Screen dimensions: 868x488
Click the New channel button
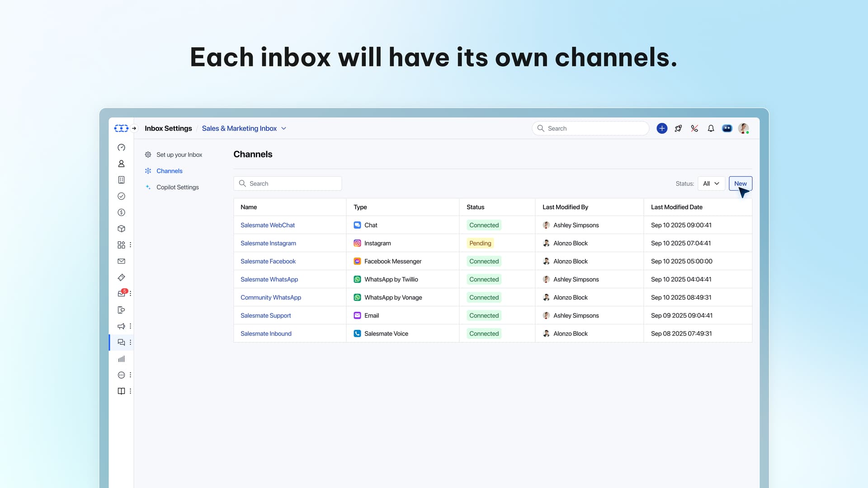740,183
